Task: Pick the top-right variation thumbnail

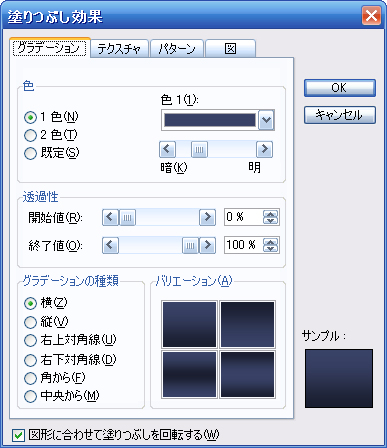Action: click(247, 325)
